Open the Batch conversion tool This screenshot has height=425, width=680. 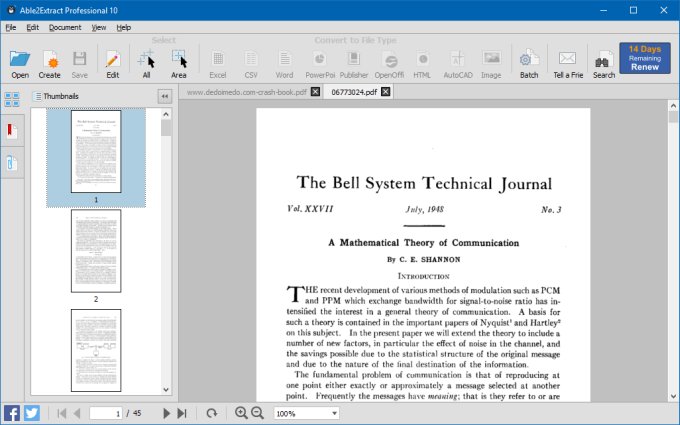[529, 64]
